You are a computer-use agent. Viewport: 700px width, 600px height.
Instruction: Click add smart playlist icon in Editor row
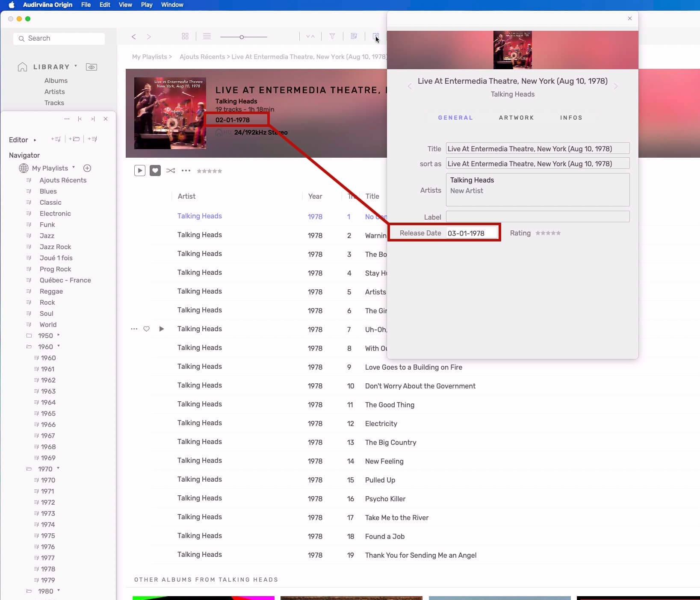[92, 139]
